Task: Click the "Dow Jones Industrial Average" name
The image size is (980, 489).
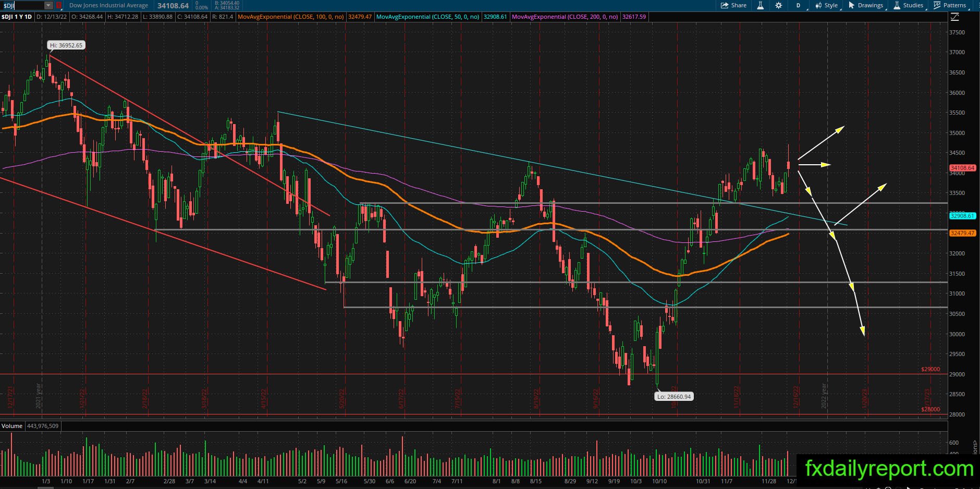Action: pos(108,6)
